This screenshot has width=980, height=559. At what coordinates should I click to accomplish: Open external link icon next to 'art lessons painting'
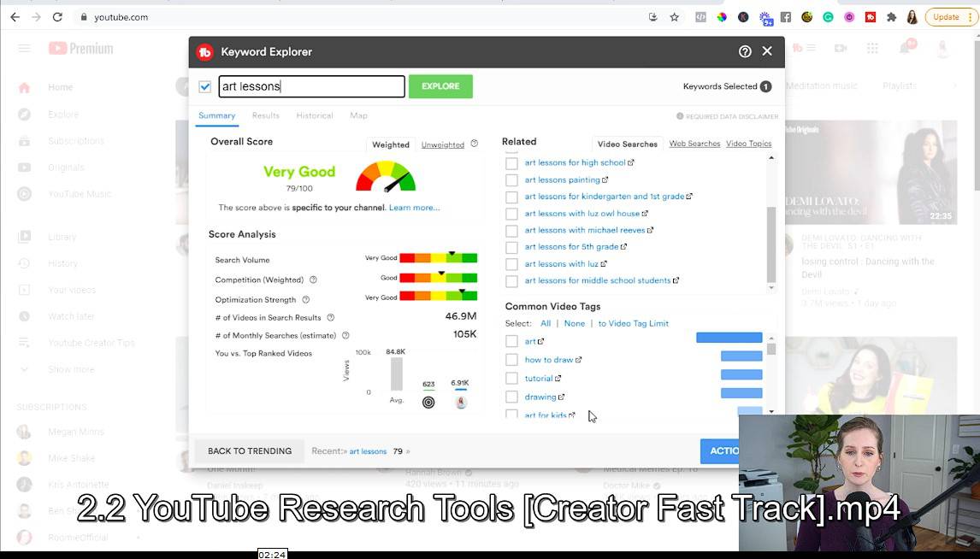point(605,180)
